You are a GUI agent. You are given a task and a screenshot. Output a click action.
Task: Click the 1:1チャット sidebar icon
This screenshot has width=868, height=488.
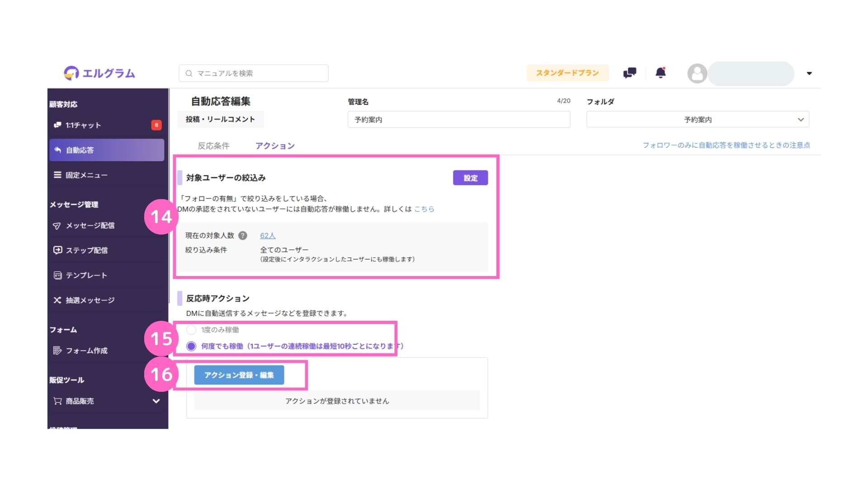click(57, 125)
